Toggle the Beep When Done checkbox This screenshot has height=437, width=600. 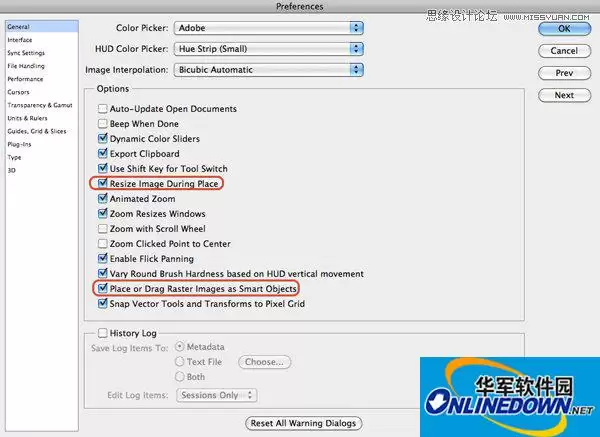[103, 124]
